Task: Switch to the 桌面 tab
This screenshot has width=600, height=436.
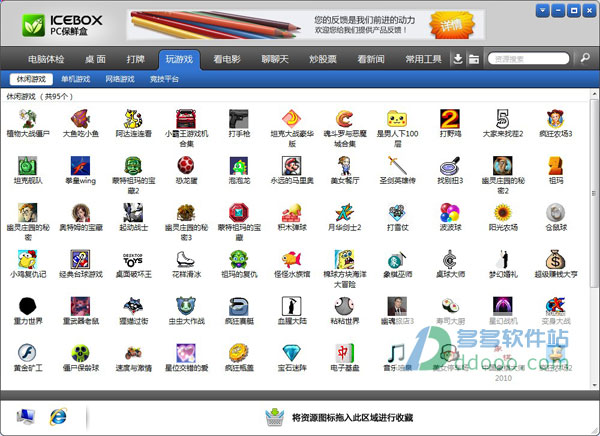Action: (95, 59)
